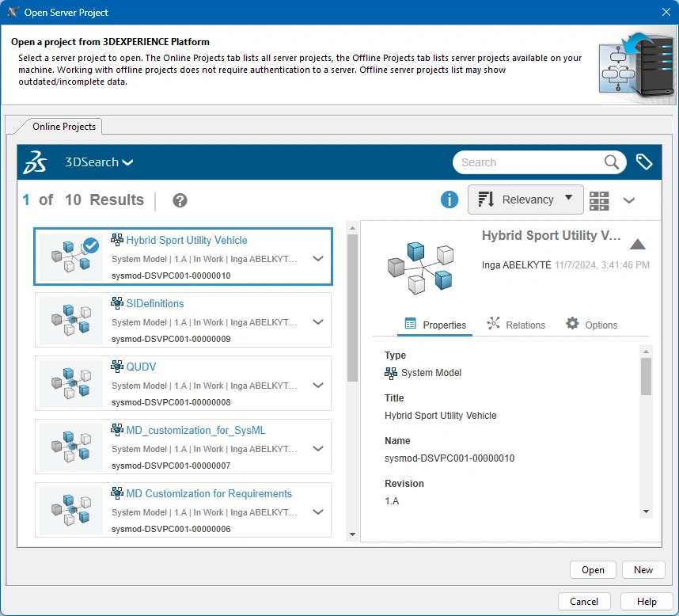Click the sort order icon beside Relevancy
Image resolution: width=679 pixels, height=616 pixels.
tap(486, 200)
